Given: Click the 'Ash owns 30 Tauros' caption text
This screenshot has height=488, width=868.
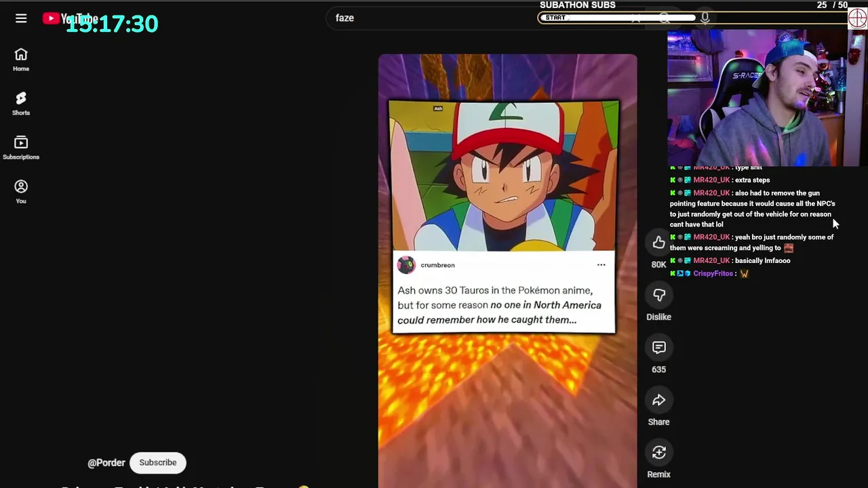Looking at the screenshot, I should (499, 305).
